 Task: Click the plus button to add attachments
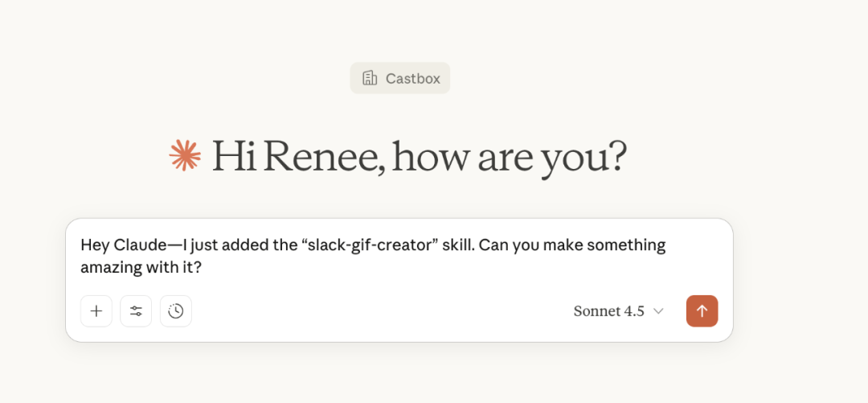96,311
